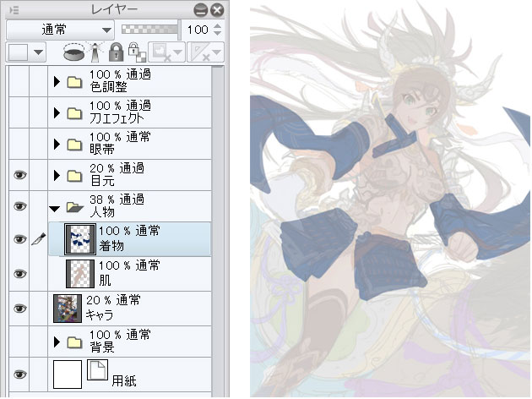Screen dimensions: 532x399
Task: Collapse the 人物 folder
Action: [55, 209]
